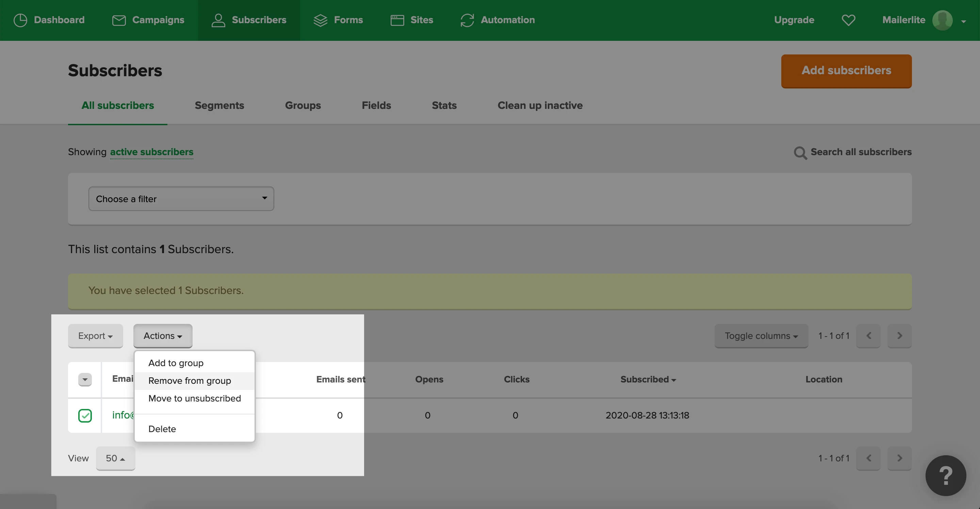Uncheck the selected subscriber row checkbox
This screenshot has width=980, height=509.
(x=85, y=415)
